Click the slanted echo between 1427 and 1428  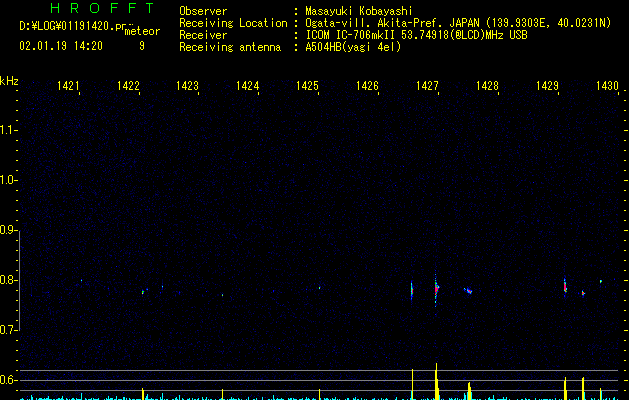click(x=468, y=290)
